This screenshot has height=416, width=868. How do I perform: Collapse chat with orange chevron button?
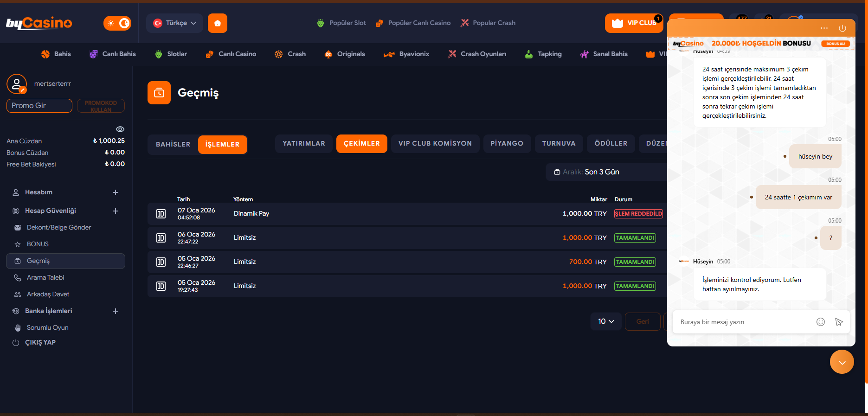pyautogui.click(x=842, y=362)
